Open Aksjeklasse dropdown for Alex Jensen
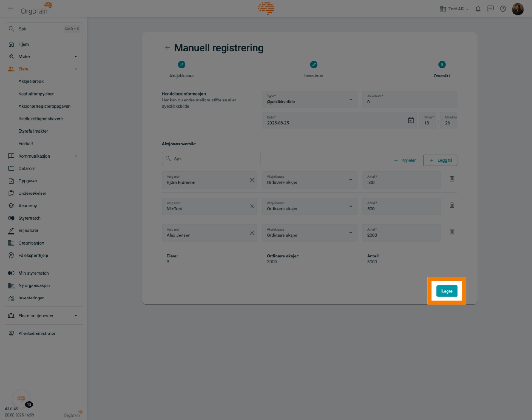532x420 pixels. click(309, 233)
